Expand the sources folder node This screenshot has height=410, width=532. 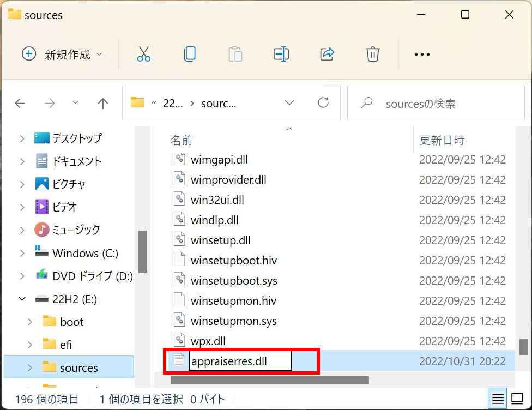[x=30, y=367]
